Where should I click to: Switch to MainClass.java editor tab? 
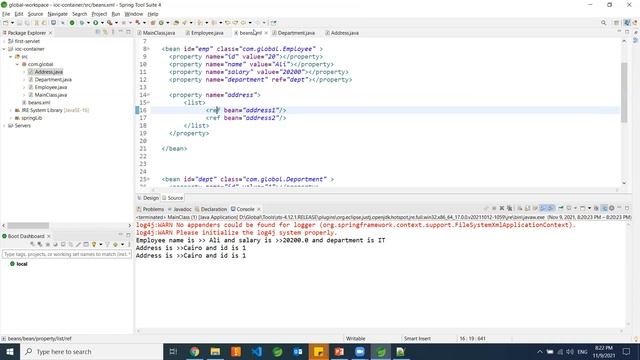[158, 33]
